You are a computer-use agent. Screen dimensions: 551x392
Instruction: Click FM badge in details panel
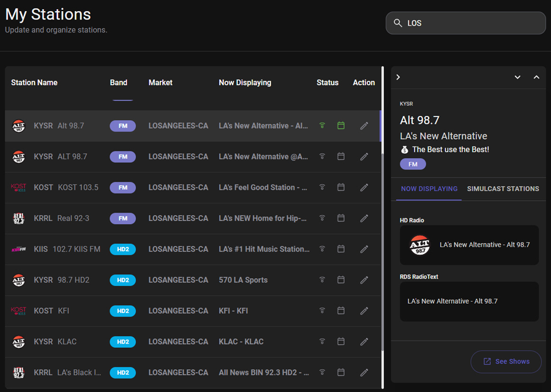pos(413,164)
